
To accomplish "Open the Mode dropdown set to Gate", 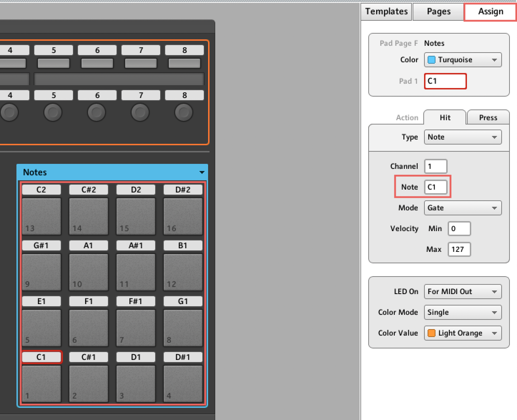I will 463,208.
